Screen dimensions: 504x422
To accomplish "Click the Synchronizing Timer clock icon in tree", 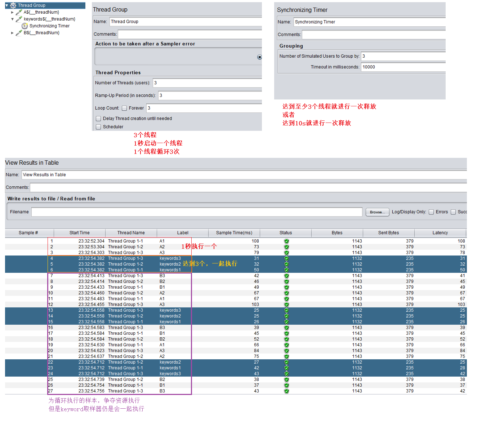I will pos(25,26).
